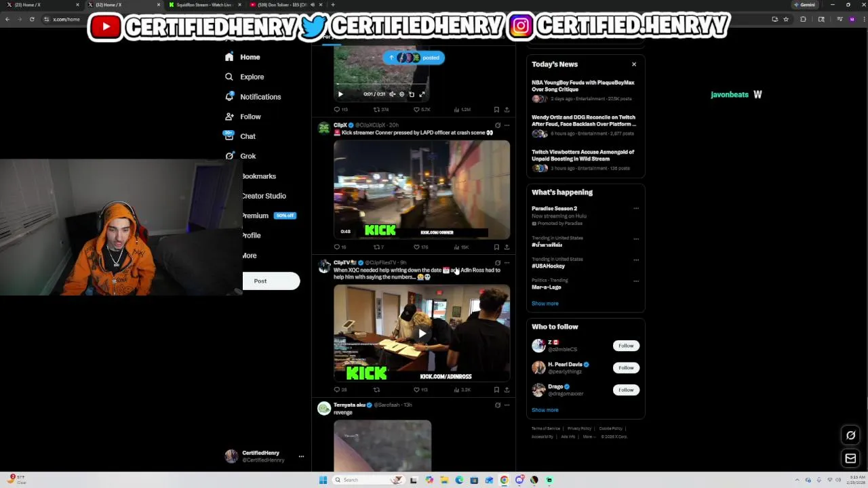This screenshot has width=868, height=488.
Task: Open the floating messages envelope button
Action: (850, 458)
